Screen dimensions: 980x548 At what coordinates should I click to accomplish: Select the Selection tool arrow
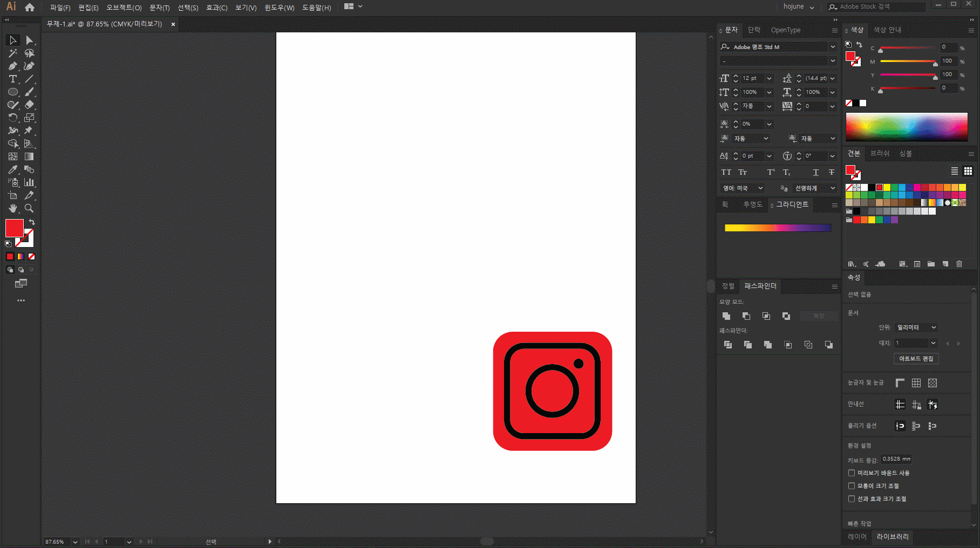coord(13,40)
